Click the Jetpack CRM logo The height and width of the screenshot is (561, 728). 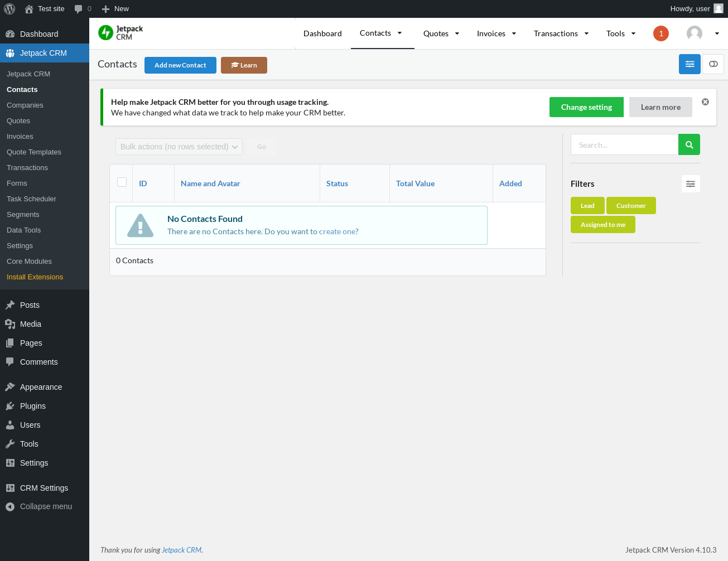pos(120,33)
